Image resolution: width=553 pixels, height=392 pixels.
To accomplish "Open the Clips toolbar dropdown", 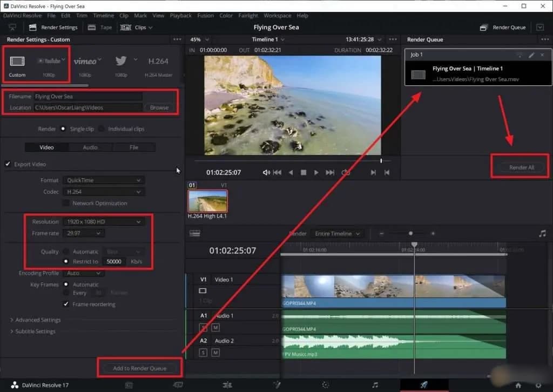I will (136, 27).
